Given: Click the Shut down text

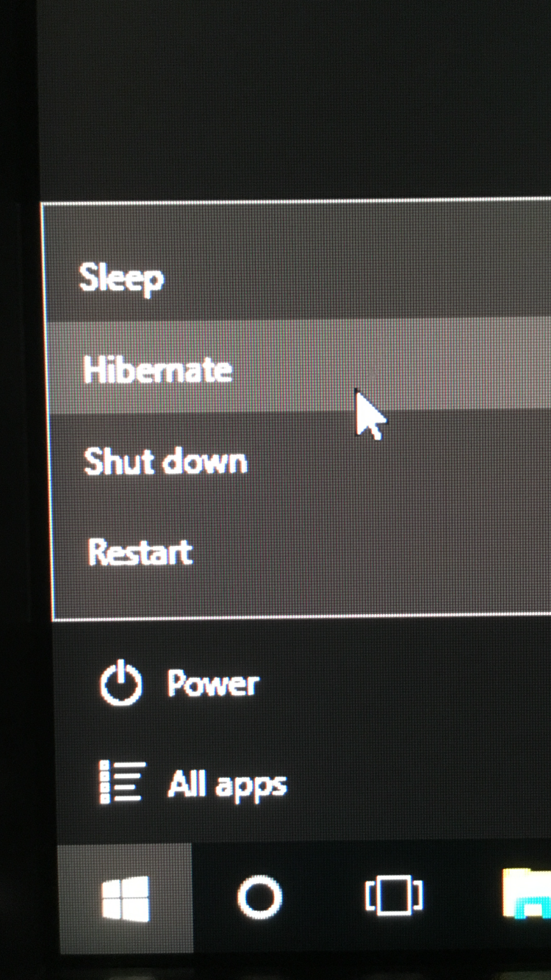Looking at the screenshot, I should point(165,461).
